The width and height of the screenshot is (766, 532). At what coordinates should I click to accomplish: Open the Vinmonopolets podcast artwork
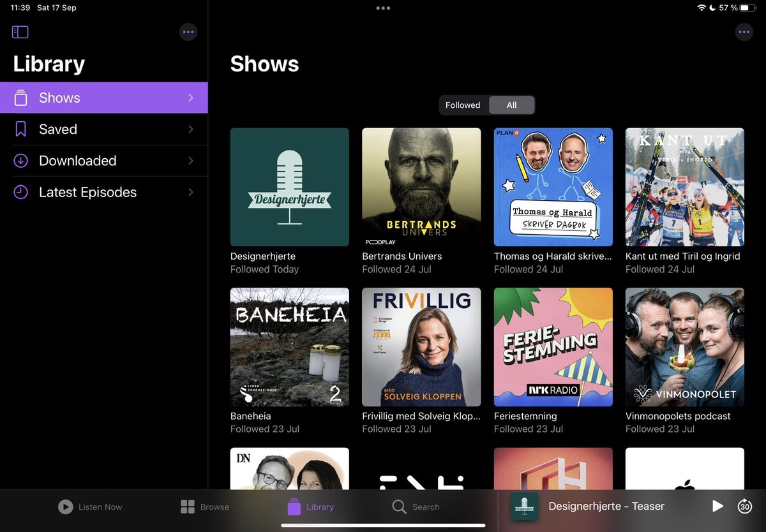685,347
